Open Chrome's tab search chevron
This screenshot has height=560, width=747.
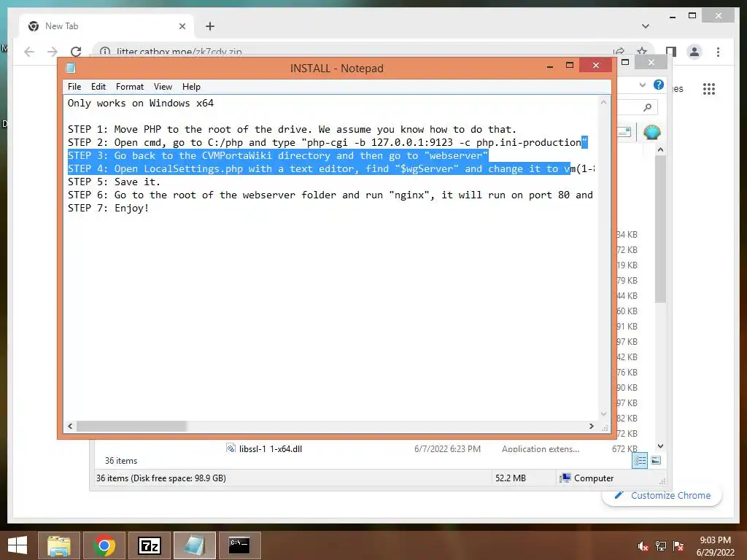(x=646, y=26)
